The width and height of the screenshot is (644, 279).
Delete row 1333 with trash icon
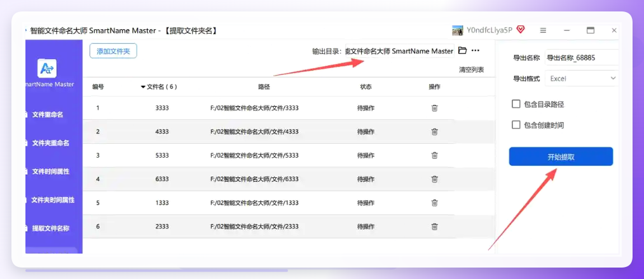pyautogui.click(x=434, y=203)
